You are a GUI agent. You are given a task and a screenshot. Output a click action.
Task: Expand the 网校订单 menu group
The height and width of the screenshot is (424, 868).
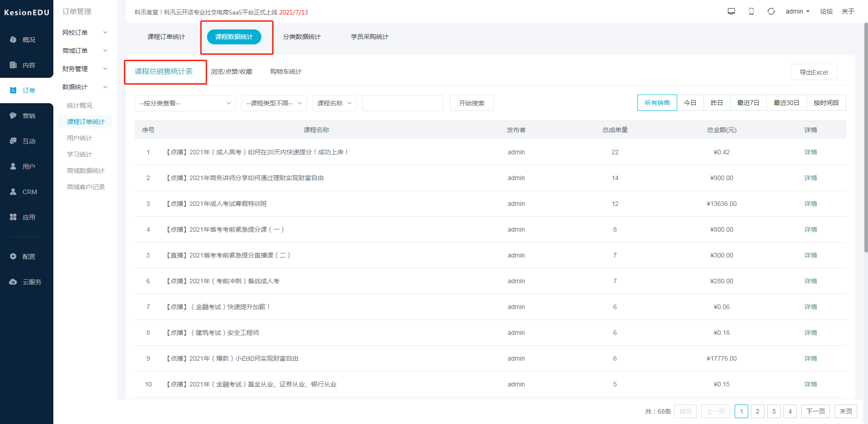85,33
